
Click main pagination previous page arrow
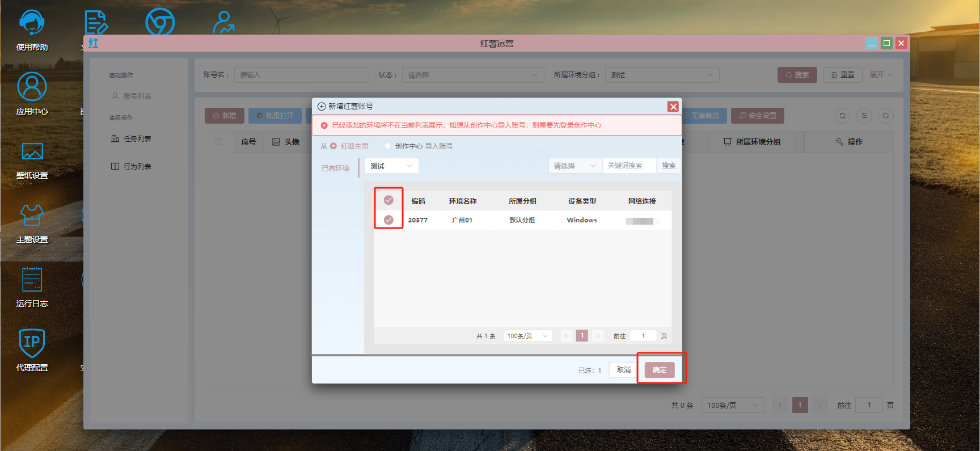[x=780, y=405]
